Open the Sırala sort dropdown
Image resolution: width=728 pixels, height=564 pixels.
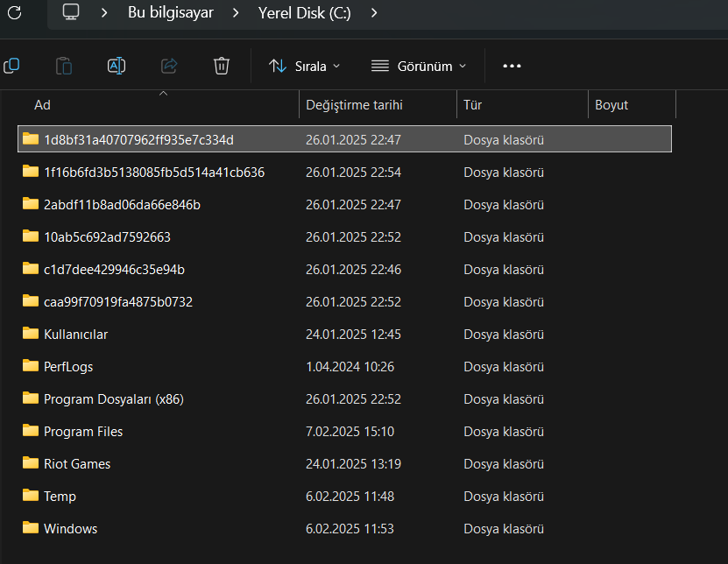tap(305, 67)
